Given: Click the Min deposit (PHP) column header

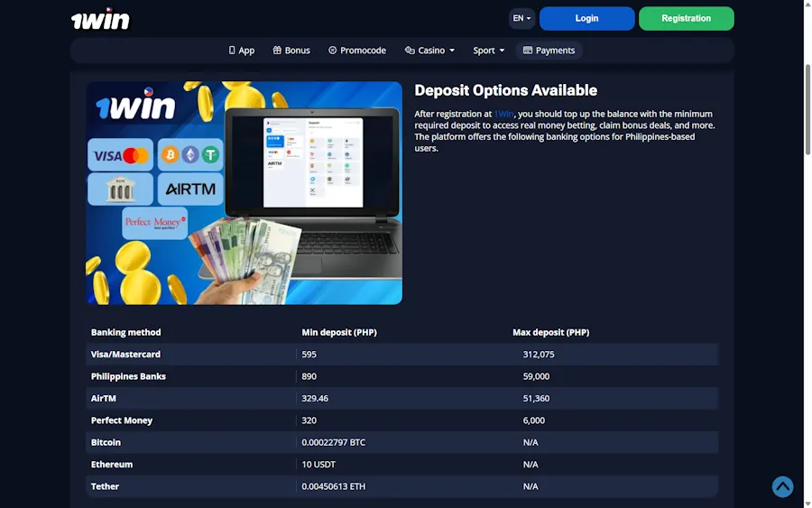Looking at the screenshot, I should (x=338, y=332).
